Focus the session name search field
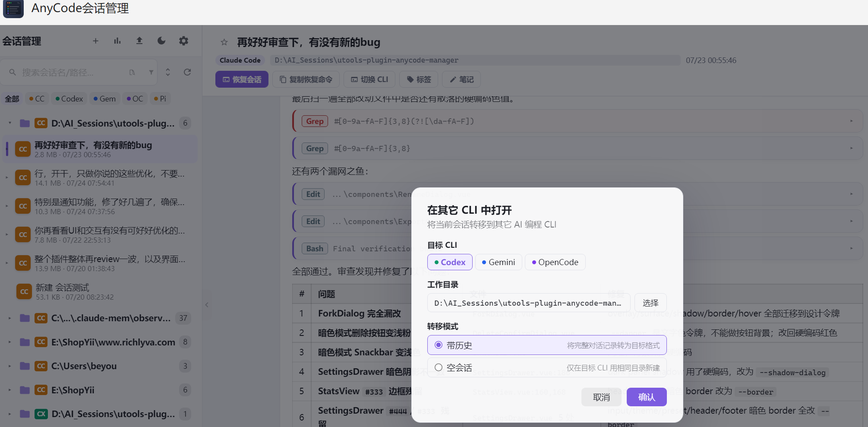Viewport: 868px width, 427px height. point(73,72)
